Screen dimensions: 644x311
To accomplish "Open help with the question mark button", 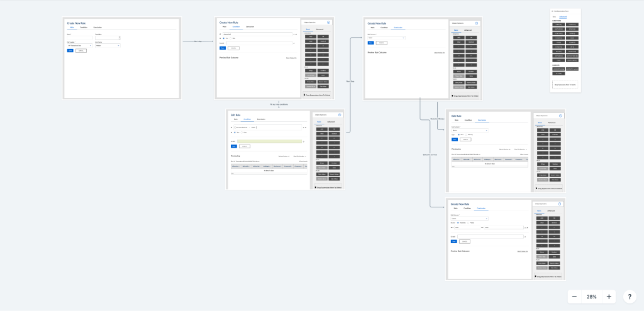I will pyautogui.click(x=630, y=297).
